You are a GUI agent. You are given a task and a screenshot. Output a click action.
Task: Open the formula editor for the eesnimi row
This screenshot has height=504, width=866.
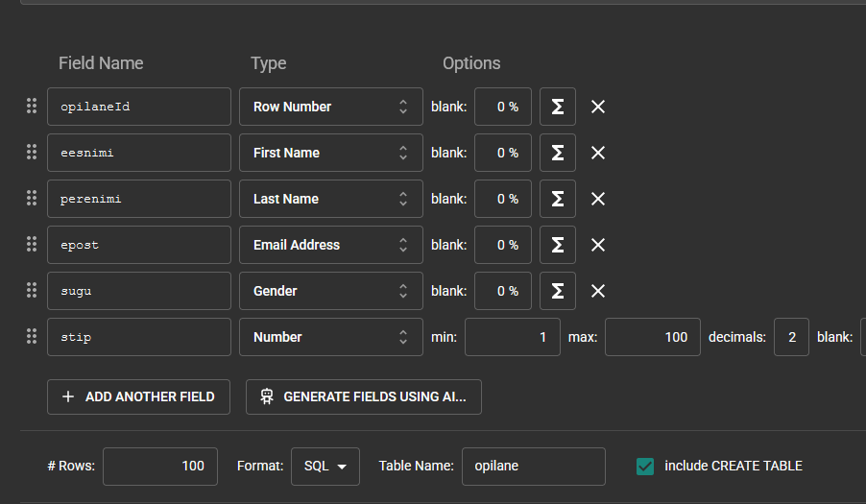coord(557,153)
